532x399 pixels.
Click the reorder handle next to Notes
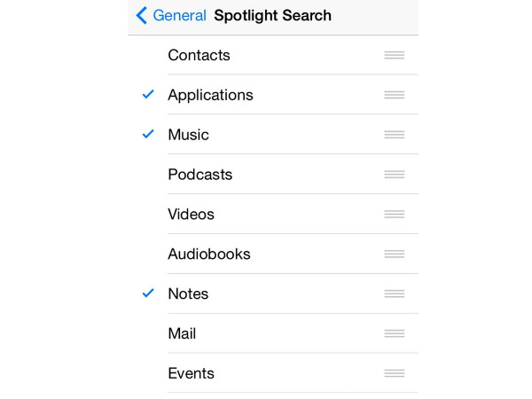tap(395, 293)
